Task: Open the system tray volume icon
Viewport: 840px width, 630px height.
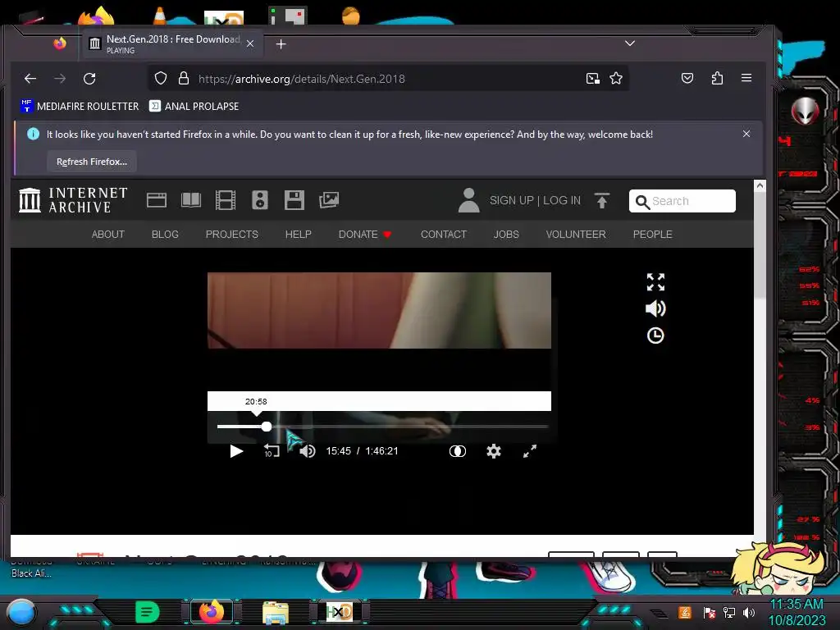Action: pyautogui.click(x=750, y=612)
